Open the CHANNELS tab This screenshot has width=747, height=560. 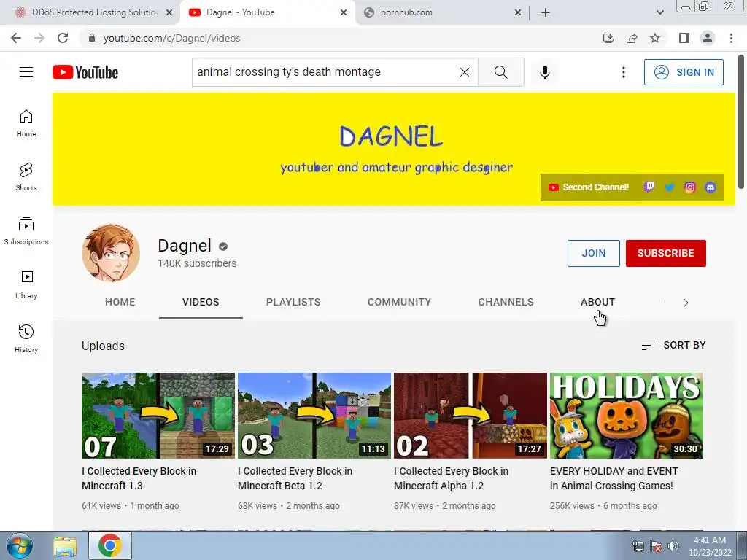(506, 302)
